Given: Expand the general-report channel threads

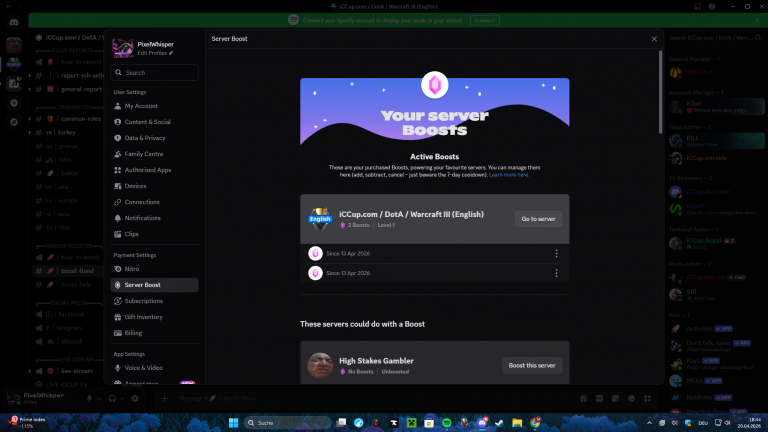Looking at the screenshot, I should point(30,89).
